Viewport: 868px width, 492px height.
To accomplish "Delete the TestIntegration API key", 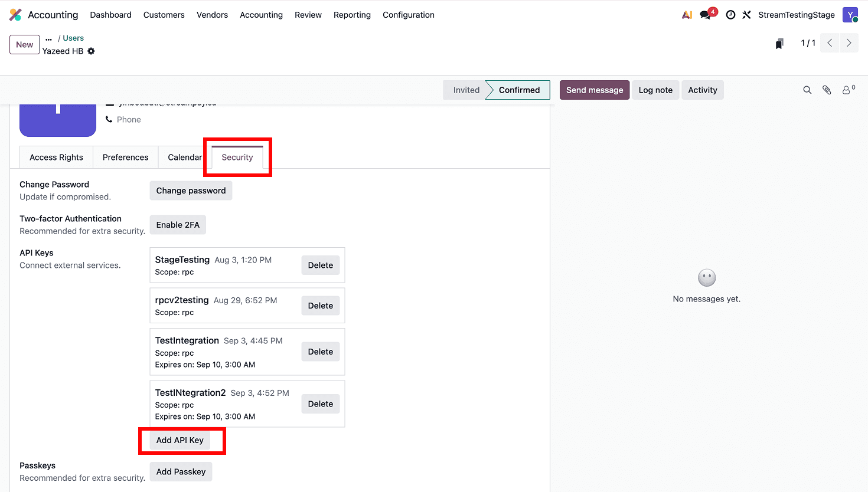I will tap(321, 352).
